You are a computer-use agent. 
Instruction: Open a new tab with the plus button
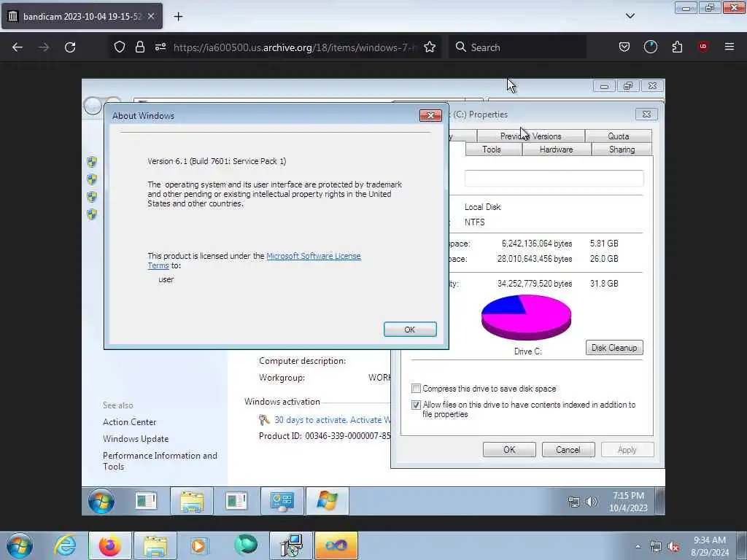pos(178,17)
